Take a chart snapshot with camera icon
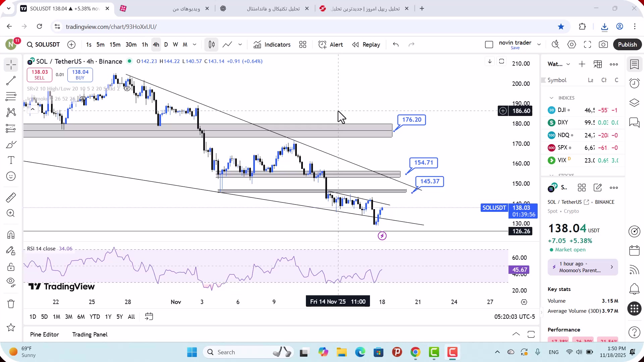 tap(603, 45)
